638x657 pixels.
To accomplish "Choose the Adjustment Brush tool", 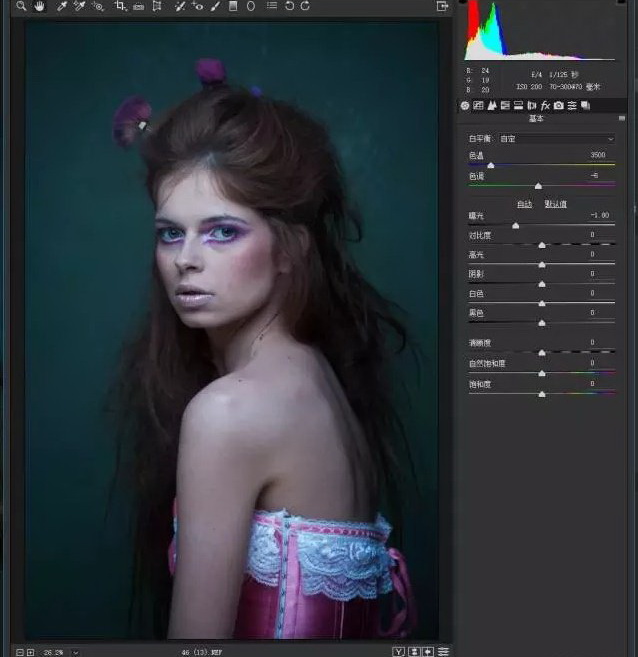I will [215, 6].
